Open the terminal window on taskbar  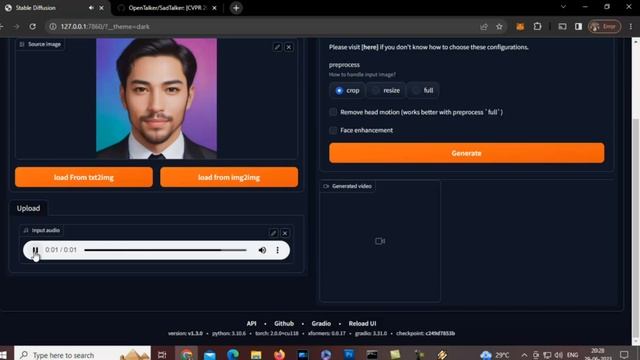(372, 354)
